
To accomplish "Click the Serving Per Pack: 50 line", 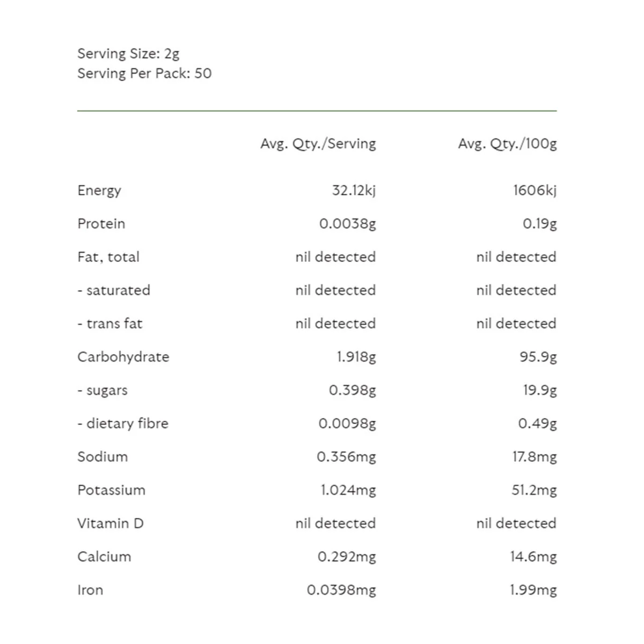I will (144, 74).
